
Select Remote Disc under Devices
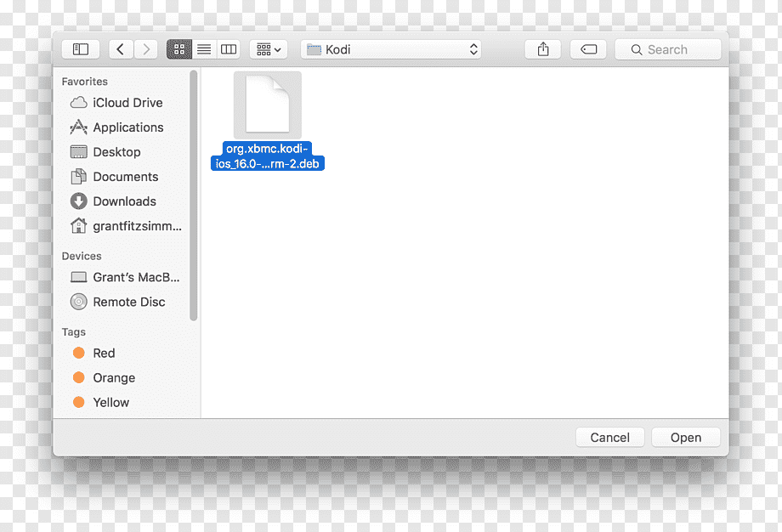coord(127,303)
